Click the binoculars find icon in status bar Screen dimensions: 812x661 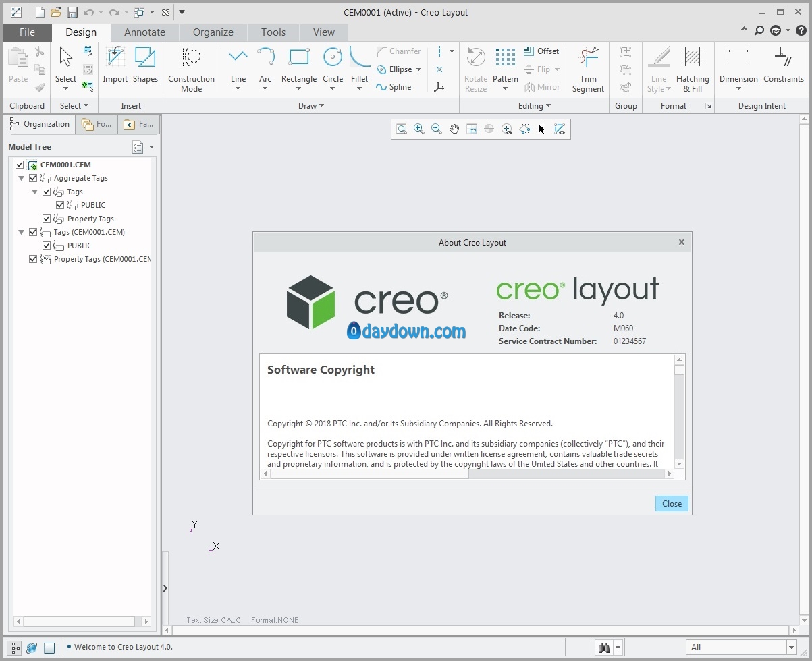point(604,648)
